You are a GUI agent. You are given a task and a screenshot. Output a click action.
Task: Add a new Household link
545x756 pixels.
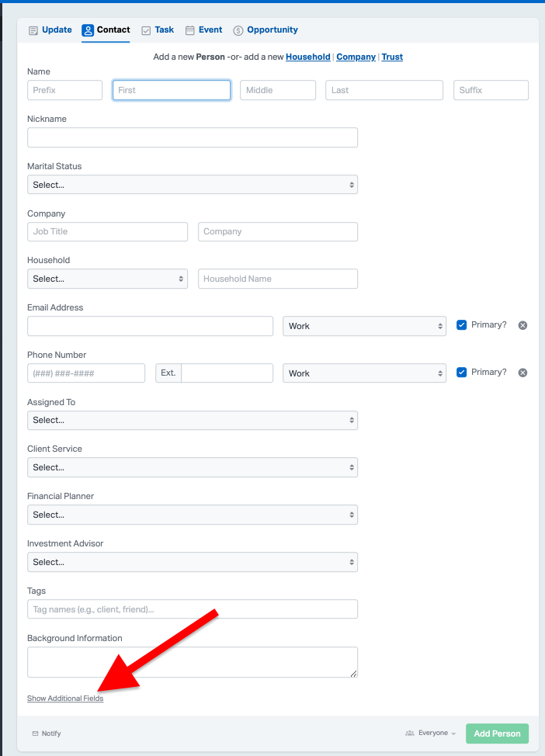(307, 57)
